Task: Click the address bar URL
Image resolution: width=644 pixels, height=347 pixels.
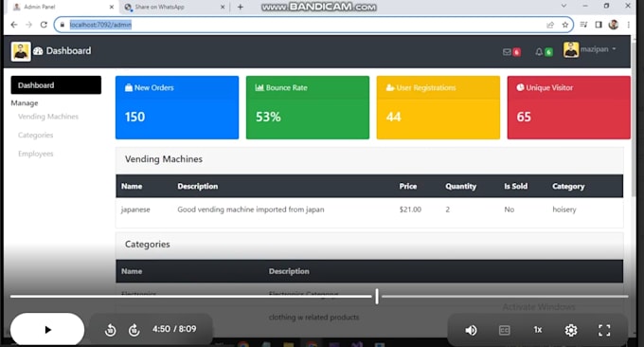Action: click(100, 25)
